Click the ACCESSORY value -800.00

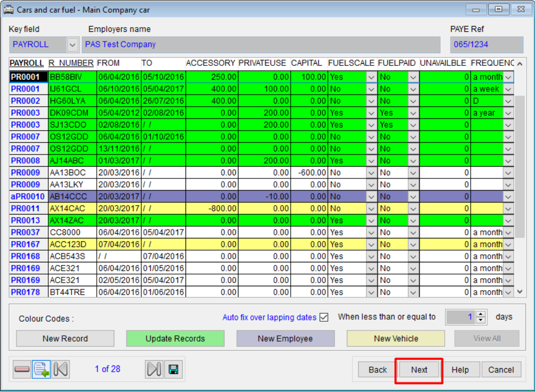[x=211, y=208]
